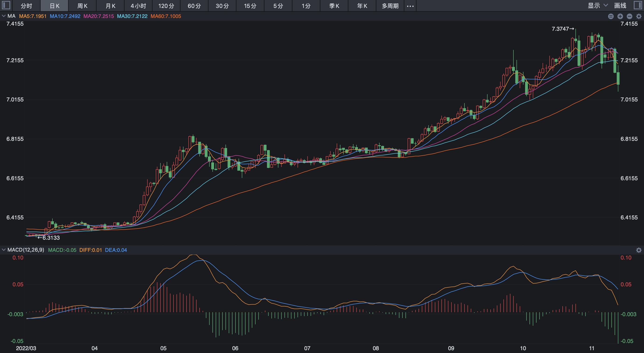Click the equals-sign reset zoom icon
Screen dimensions: 644x353
[x=611, y=17]
